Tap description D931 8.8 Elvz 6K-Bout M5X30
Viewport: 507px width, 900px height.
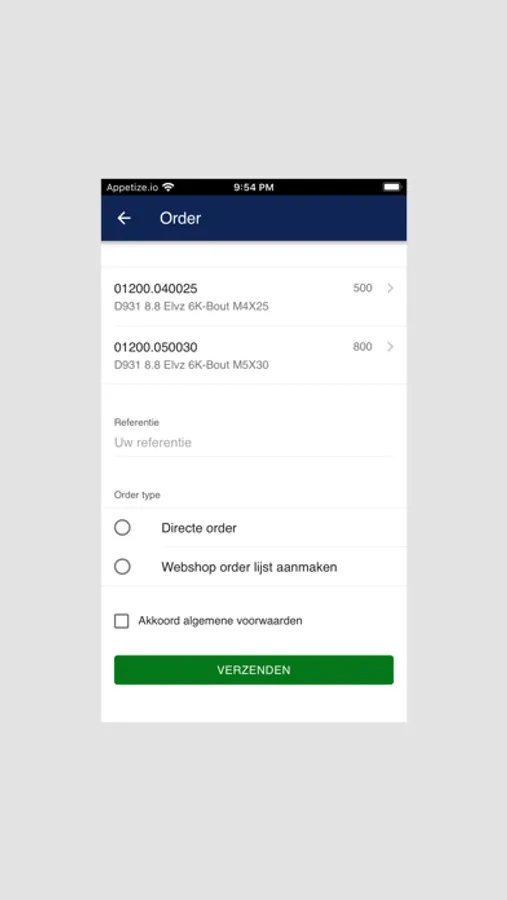click(191, 365)
